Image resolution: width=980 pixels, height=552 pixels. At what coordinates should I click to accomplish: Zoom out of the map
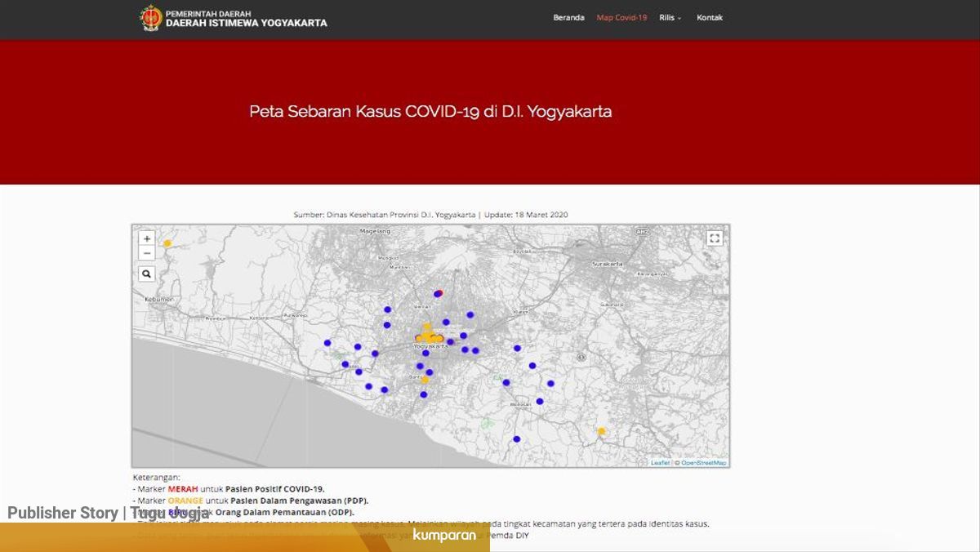(x=147, y=253)
